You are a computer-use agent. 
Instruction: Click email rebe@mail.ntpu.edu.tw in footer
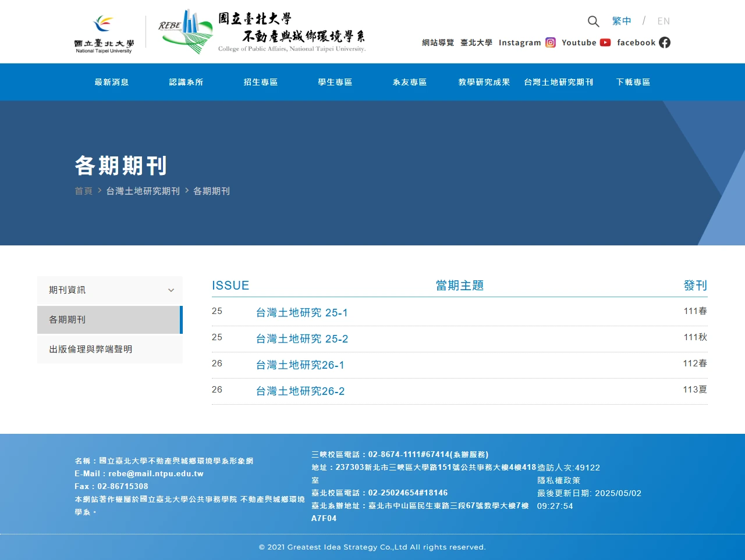156,473
